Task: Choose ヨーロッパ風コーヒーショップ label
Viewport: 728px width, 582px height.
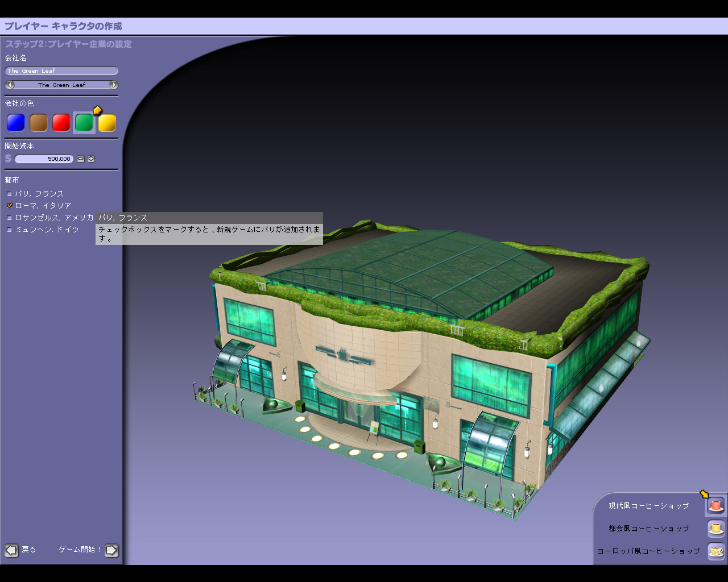Action: [648, 551]
